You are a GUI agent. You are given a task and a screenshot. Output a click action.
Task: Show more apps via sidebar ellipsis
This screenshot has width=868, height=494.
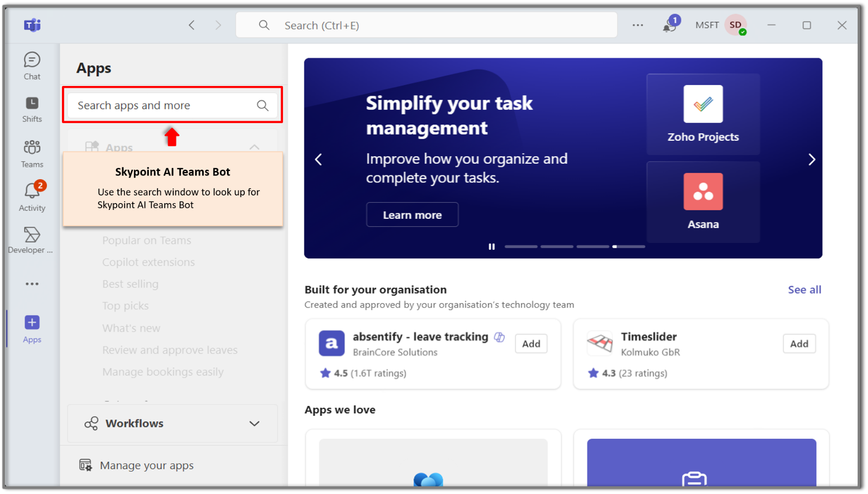32,284
